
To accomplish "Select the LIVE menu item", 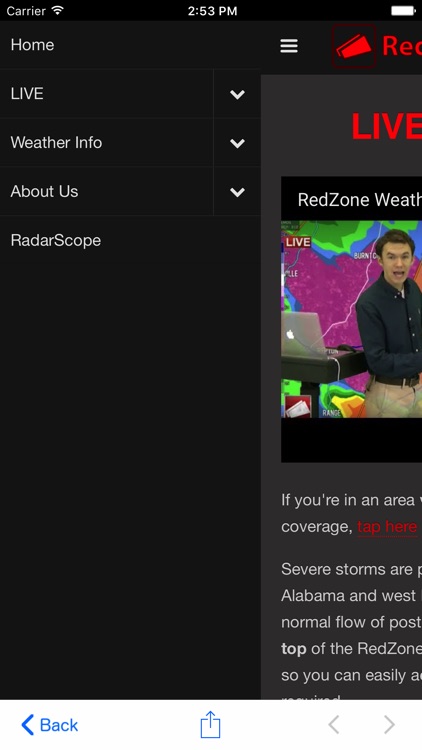I will click(x=106, y=94).
